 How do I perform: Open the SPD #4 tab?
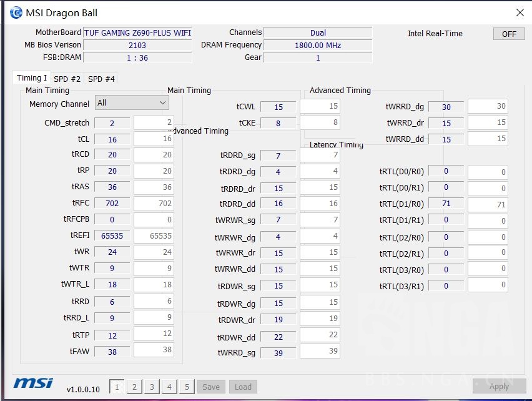coord(101,79)
